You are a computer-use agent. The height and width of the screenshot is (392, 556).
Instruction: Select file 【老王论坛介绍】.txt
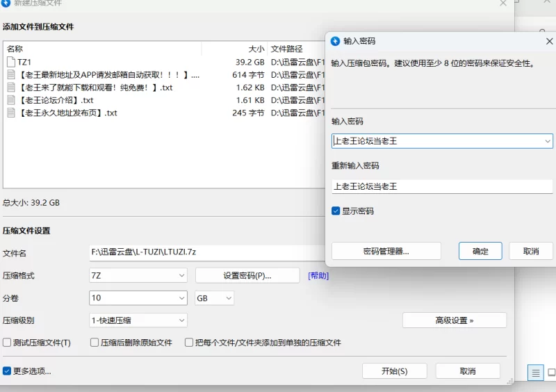56,100
